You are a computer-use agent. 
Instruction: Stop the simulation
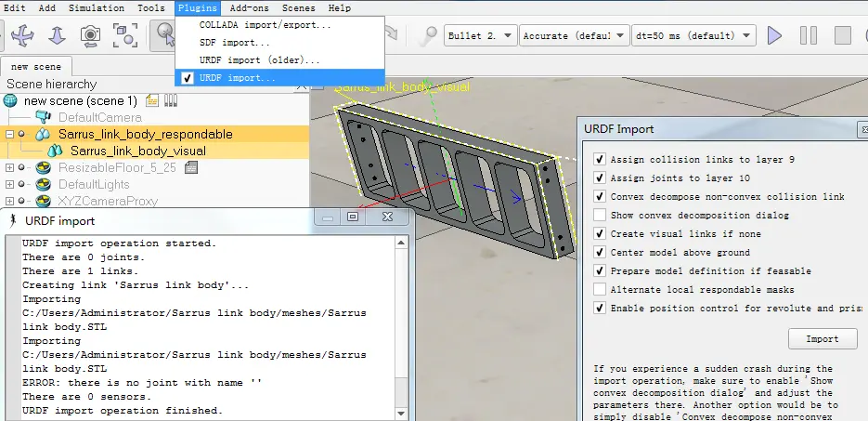click(x=842, y=35)
